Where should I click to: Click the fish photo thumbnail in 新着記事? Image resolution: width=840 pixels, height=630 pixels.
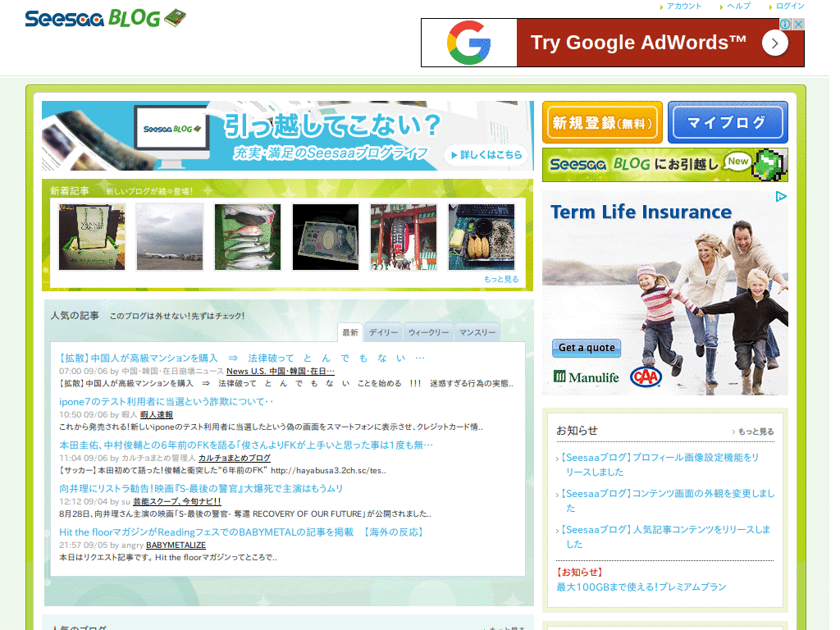[x=247, y=237]
